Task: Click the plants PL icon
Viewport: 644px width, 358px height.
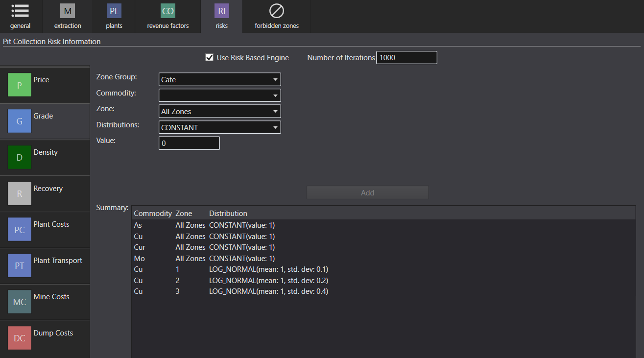Action: (x=114, y=11)
